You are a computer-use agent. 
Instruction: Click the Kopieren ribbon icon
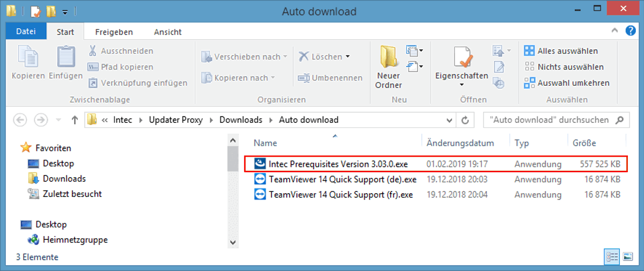(28, 57)
